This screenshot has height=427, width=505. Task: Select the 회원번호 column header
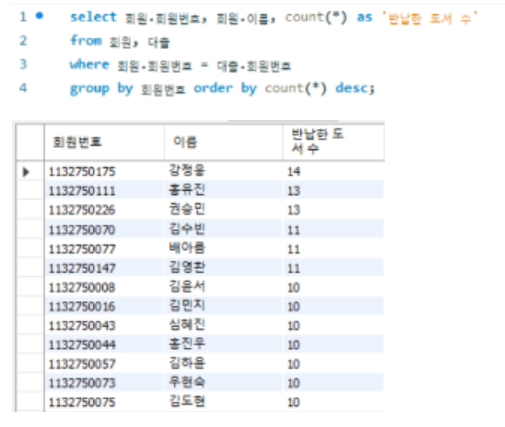pyautogui.click(x=104, y=142)
